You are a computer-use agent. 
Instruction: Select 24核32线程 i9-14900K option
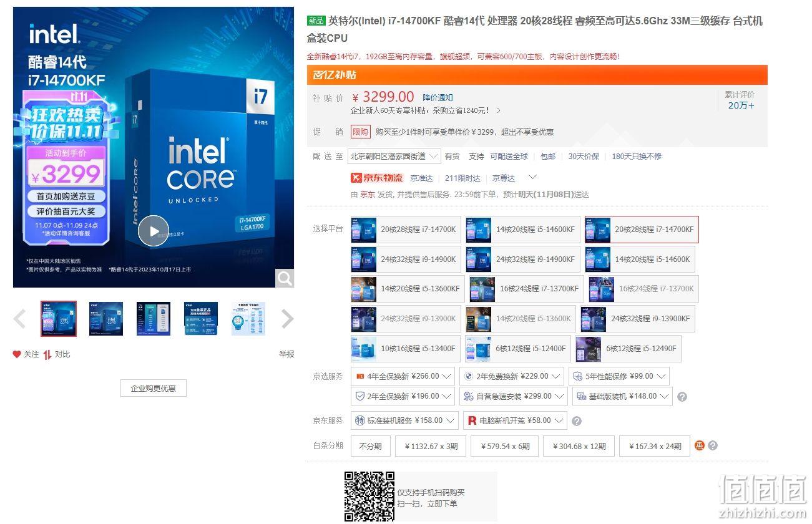click(x=406, y=259)
